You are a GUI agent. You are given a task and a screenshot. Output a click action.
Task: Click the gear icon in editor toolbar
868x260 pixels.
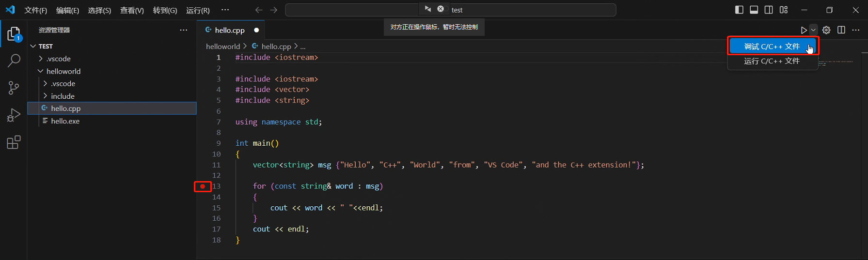pyautogui.click(x=826, y=30)
